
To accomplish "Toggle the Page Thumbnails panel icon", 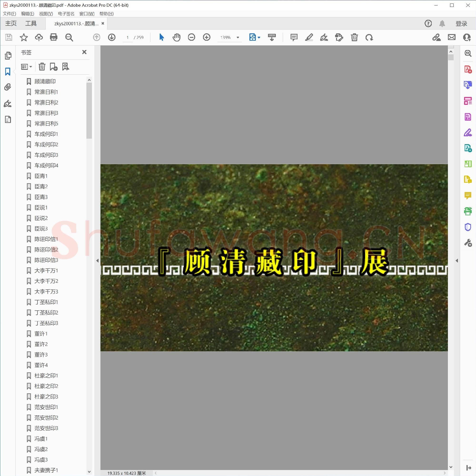I will (x=8, y=56).
